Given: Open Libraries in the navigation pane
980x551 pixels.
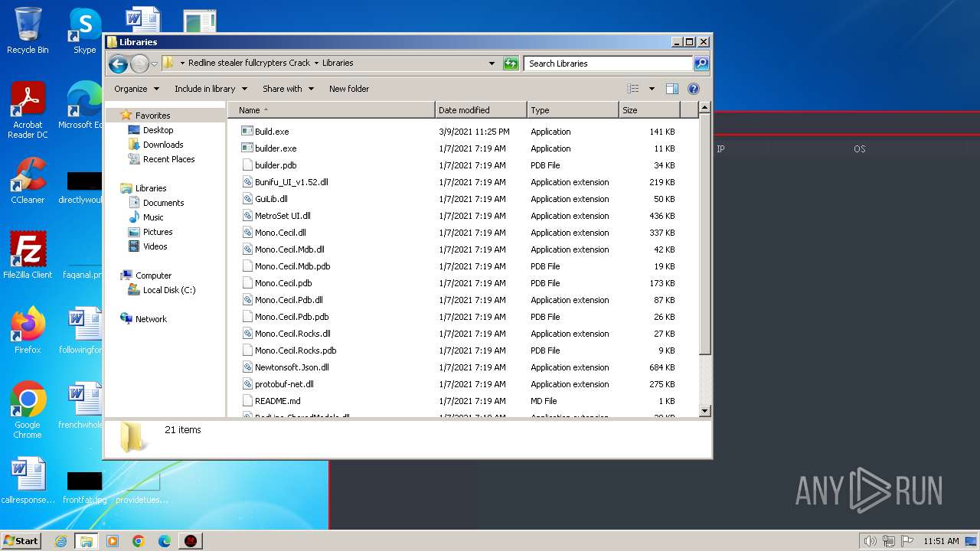Looking at the screenshot, I should [151, 188].
